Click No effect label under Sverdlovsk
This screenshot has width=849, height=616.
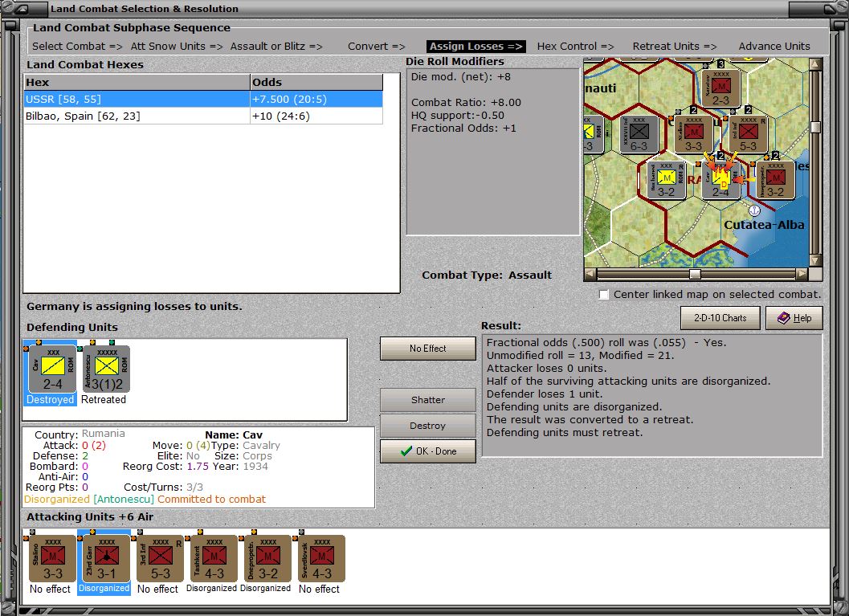(x=319, y=589)
